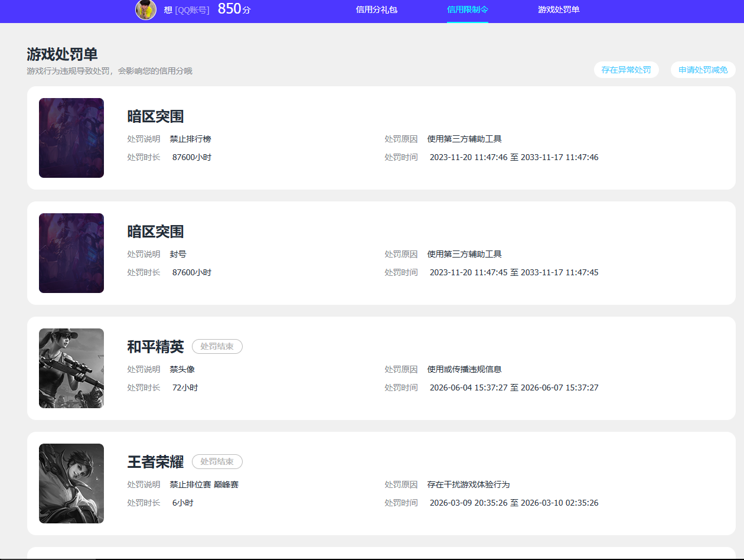Open the 和平精英 game thumbnail
744x560 pixels.
71,368
